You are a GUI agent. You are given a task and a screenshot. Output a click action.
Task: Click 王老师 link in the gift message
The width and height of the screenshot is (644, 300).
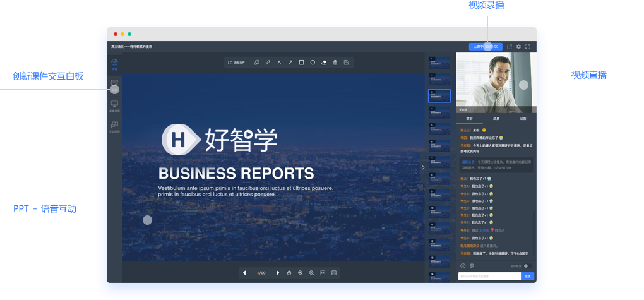point(484,231)
